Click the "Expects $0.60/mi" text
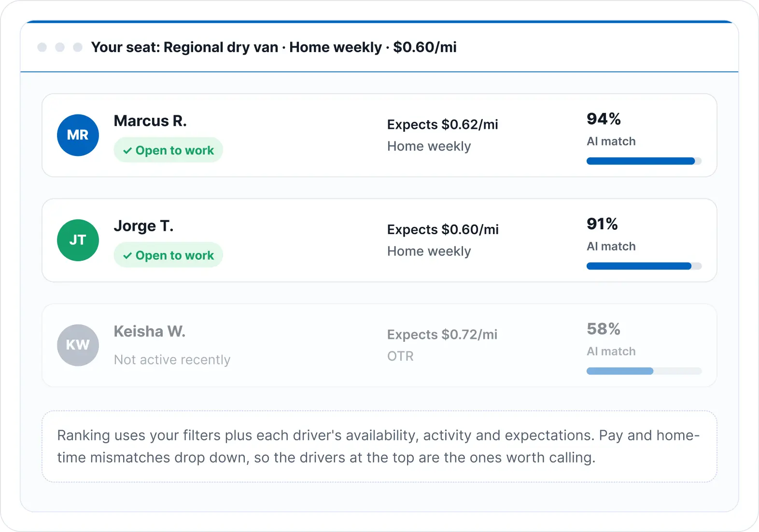 (x=443, y=230)
